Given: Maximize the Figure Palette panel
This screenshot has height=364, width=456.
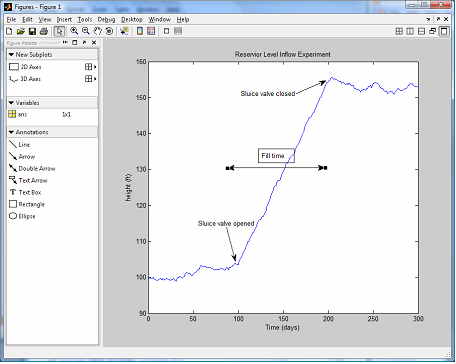Looking at the screenshot, I should [75, 43].
